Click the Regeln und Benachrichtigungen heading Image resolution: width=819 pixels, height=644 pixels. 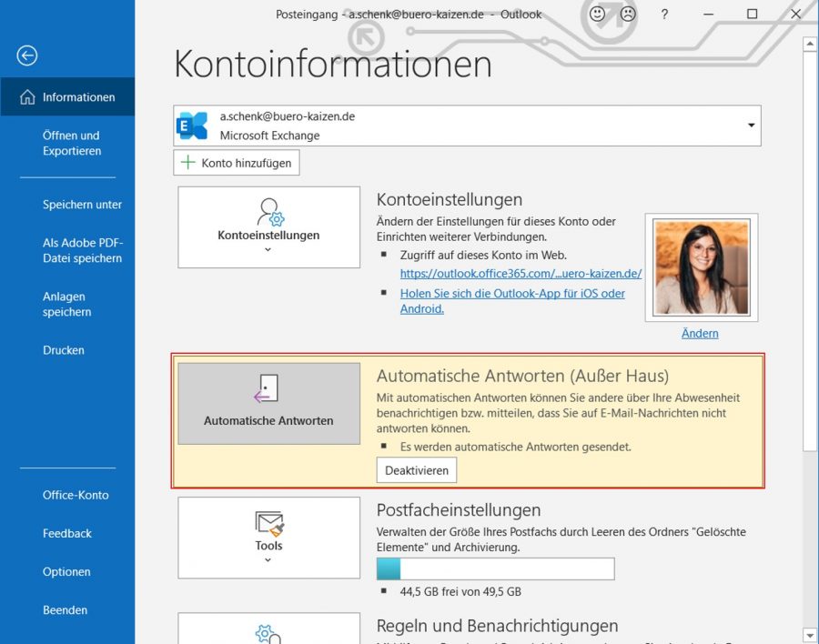[497, 626]
